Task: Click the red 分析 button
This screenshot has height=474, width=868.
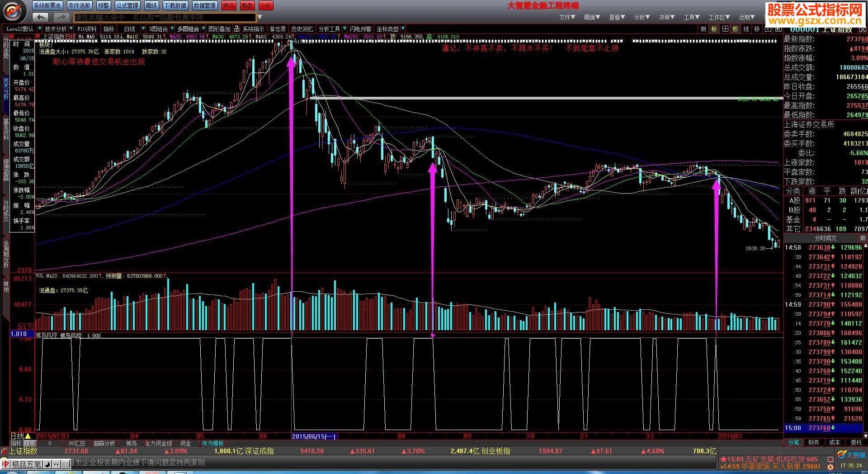Action: click(x=266, y=5)
